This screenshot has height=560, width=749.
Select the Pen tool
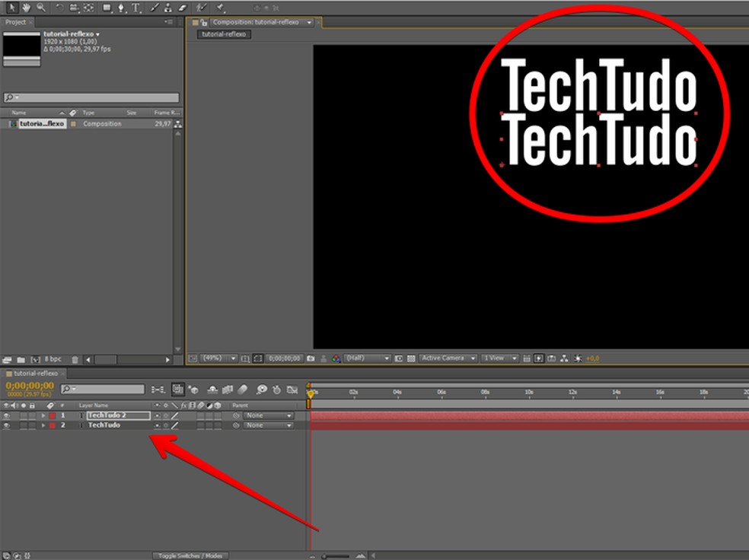click(x=121, y=8)
